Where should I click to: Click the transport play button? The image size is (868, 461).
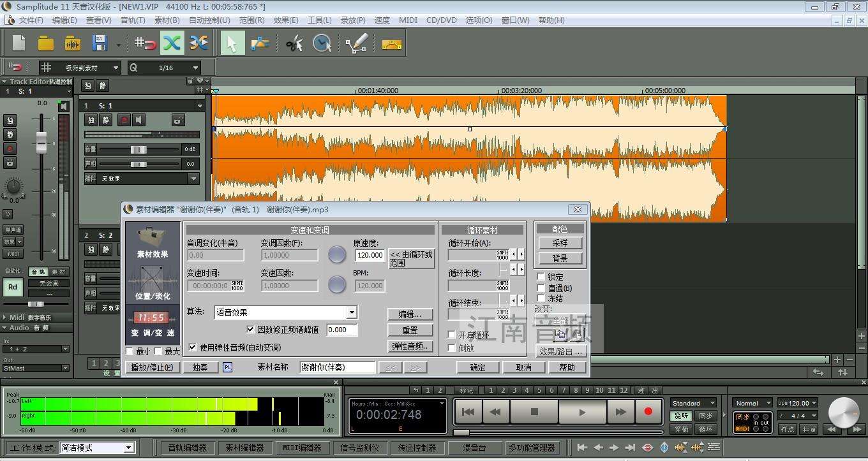582,412
